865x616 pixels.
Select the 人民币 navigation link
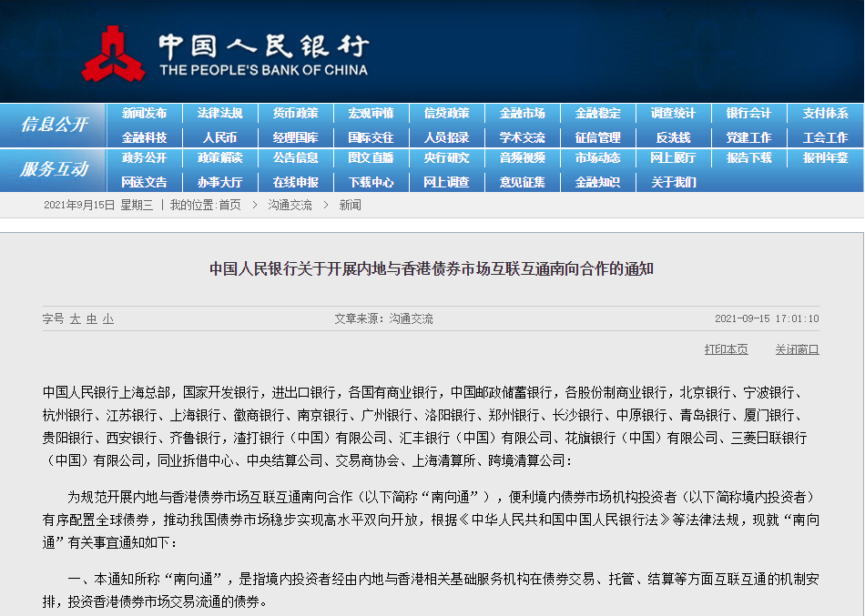pos(219,137)
